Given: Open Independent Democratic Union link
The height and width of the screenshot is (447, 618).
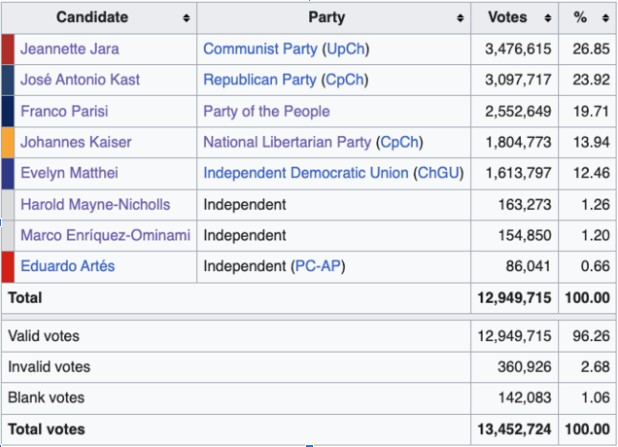Looking at the screenshot, I should point(305,173).
